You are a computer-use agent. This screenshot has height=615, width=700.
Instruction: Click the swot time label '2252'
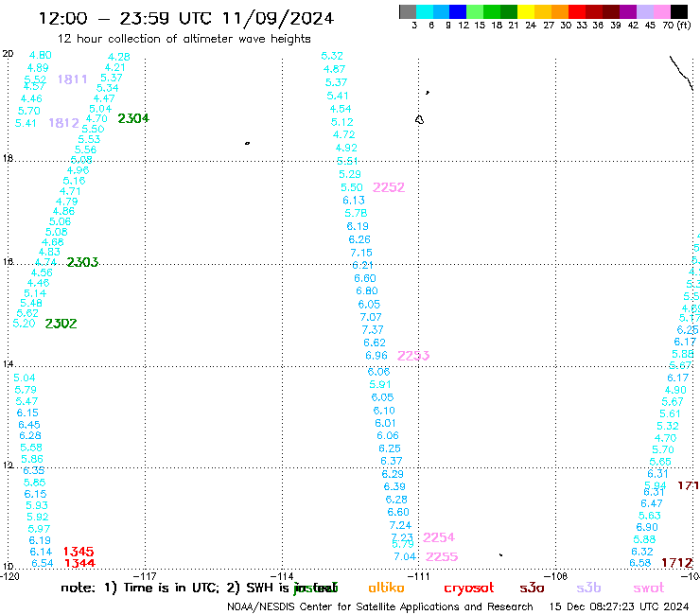389,187
